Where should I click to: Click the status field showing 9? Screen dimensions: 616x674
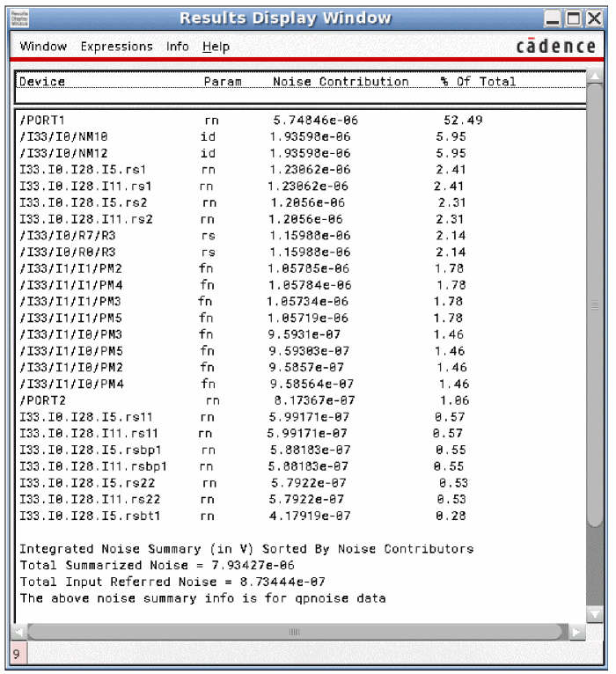[18, 654]
